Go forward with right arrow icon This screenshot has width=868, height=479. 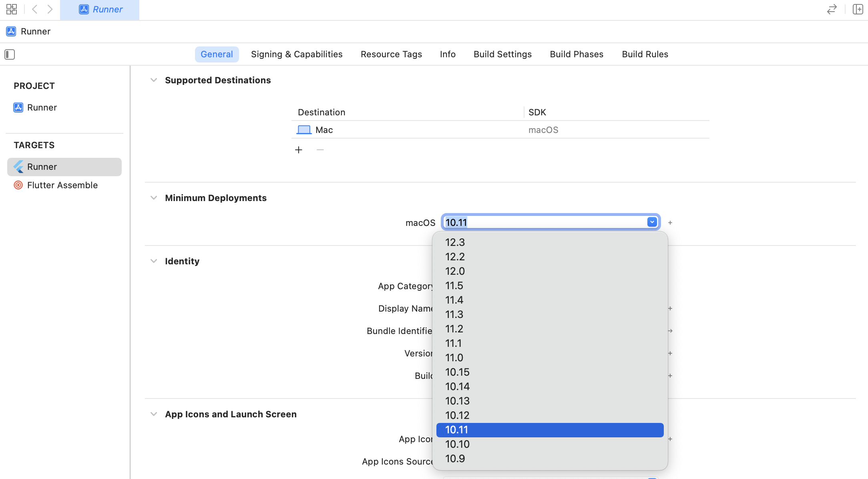50,9
